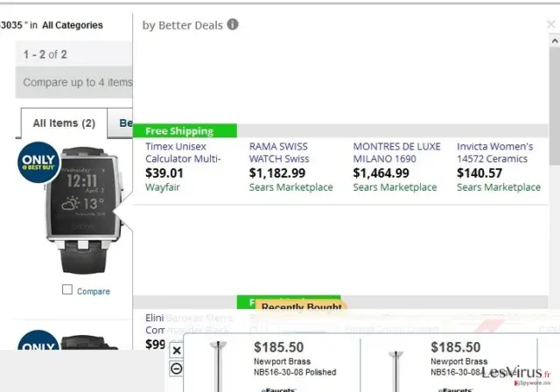Click the Free Shipping green banner
Screen dimensions: 560x392
click(185, 131)
